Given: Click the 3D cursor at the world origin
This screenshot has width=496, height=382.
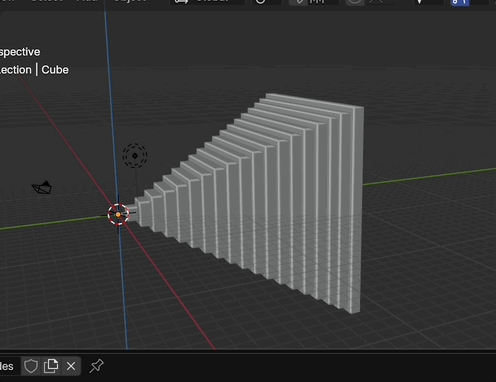Looking at the screenshot, I should (x=118, y=215).
